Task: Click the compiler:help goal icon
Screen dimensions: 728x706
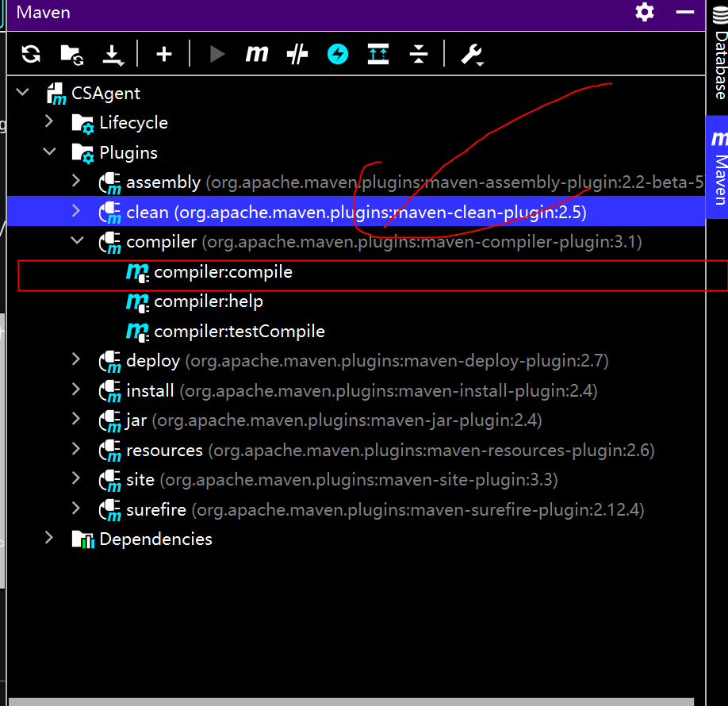Action: click(x=137, y=302)
